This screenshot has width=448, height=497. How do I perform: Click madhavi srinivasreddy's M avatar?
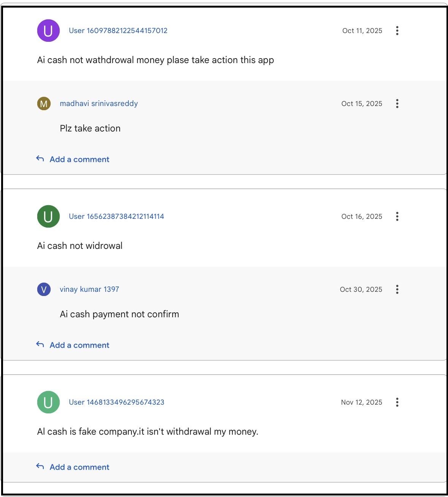click(44, 104)
